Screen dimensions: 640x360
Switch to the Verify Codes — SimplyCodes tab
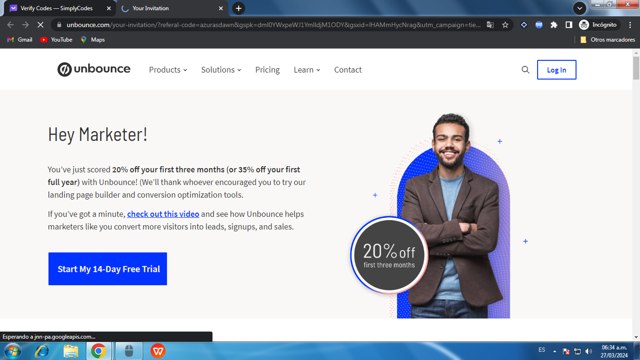point(59,8)
